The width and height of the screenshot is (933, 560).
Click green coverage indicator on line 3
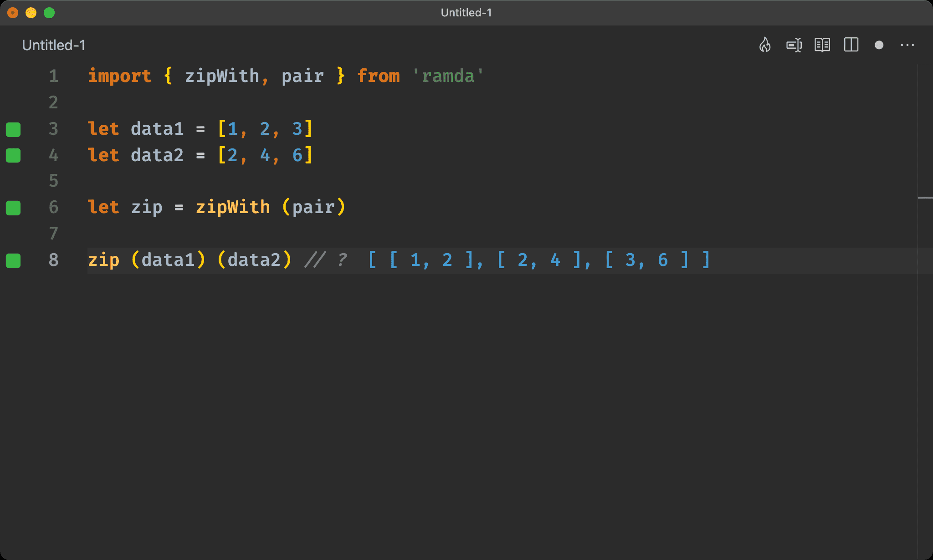(x=13, y=129)
